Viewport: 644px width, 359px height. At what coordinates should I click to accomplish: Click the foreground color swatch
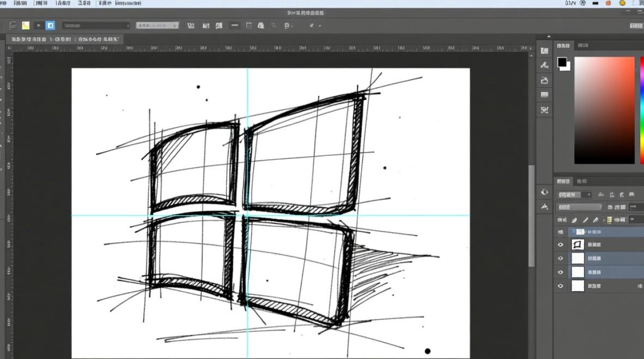562,63
